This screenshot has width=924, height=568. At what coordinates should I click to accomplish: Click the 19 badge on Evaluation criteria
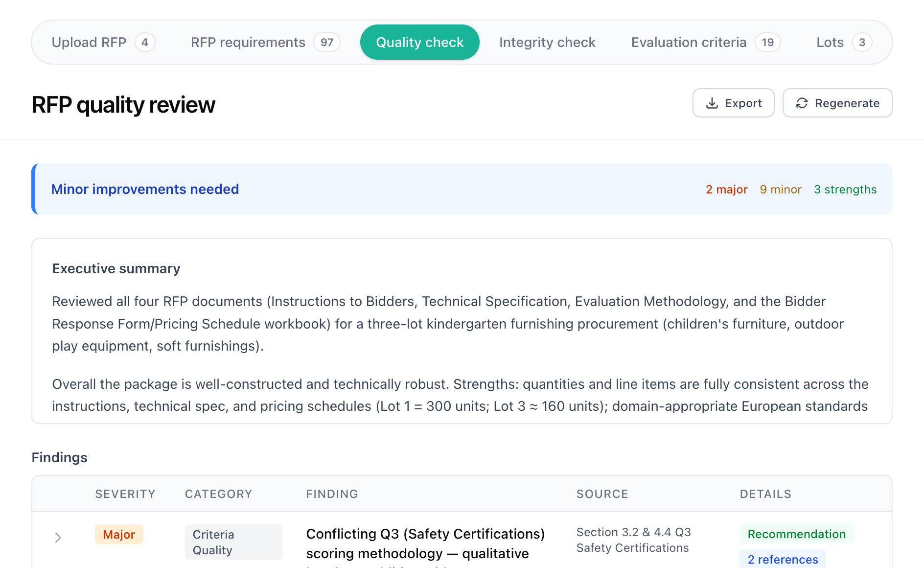point(767,43)
